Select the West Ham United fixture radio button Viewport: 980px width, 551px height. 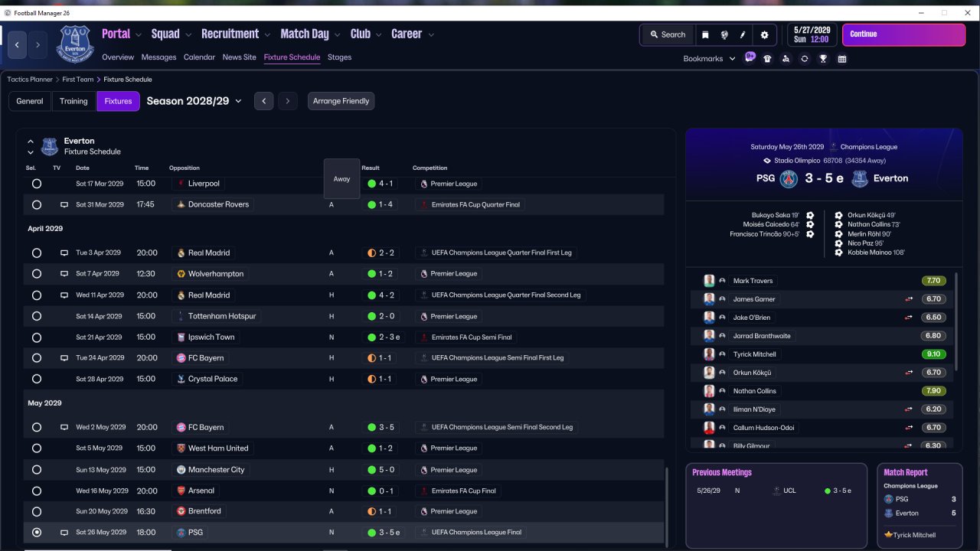pyautogui.click(x=37, y=448)
